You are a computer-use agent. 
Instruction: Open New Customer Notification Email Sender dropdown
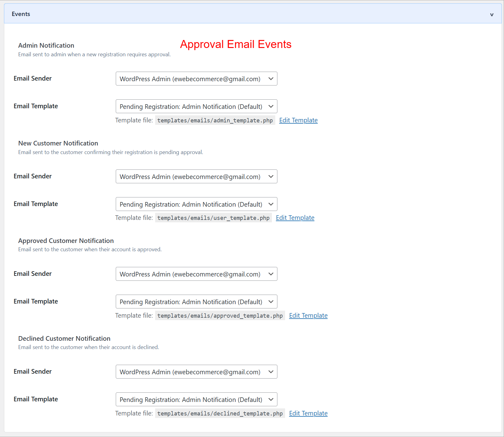196,177
